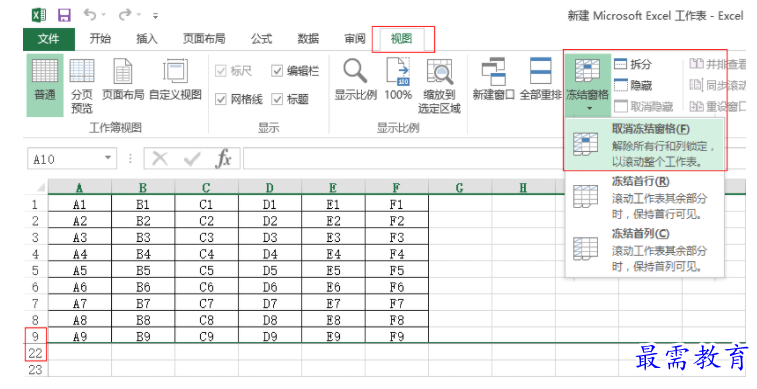Select row 9 header
Viewport: 757px width, 389px height.
click(x=36, y=336)
